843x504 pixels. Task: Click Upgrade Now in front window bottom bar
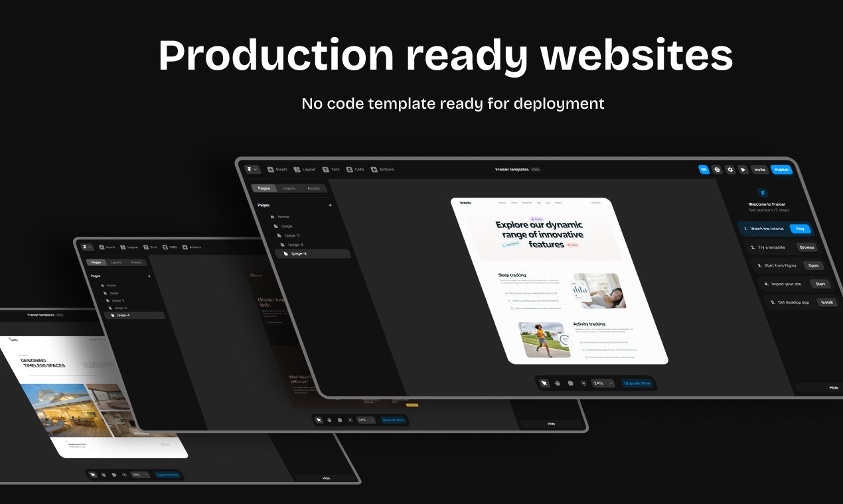click(637, 383)
